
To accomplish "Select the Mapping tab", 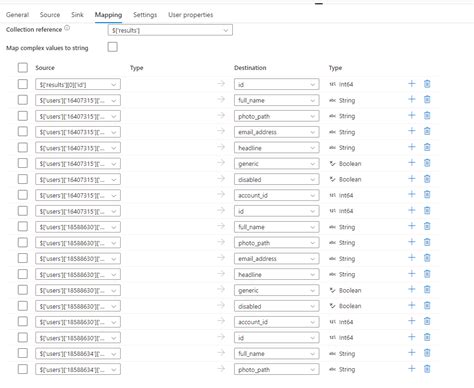I will point(108,15).
